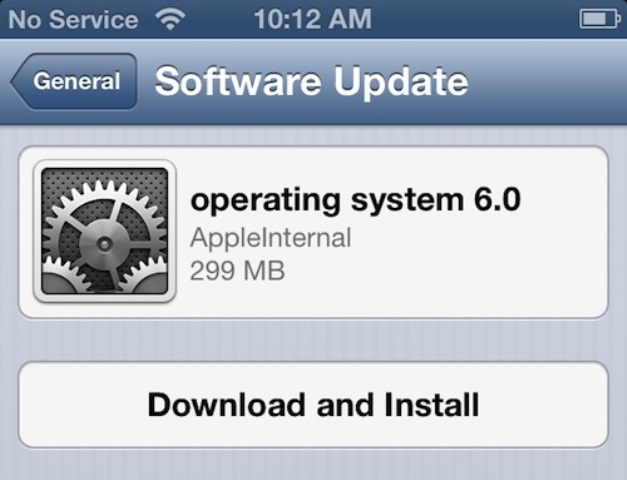Tap the No Service carrier label
The image size is (627, 480).
[x=73, y=19]
